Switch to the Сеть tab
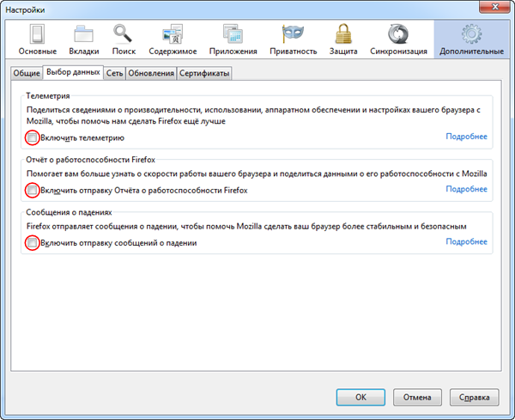515x420 pixels. [x=114, y=73]
